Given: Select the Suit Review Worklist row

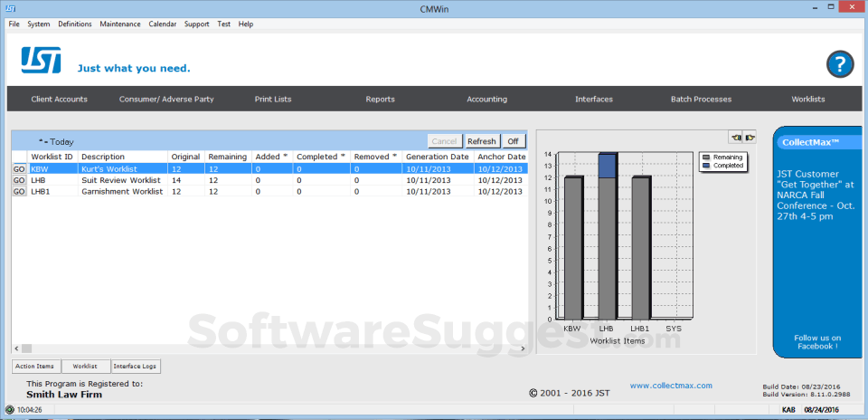Looking at the screenshot, I should (x=269, y=180).
